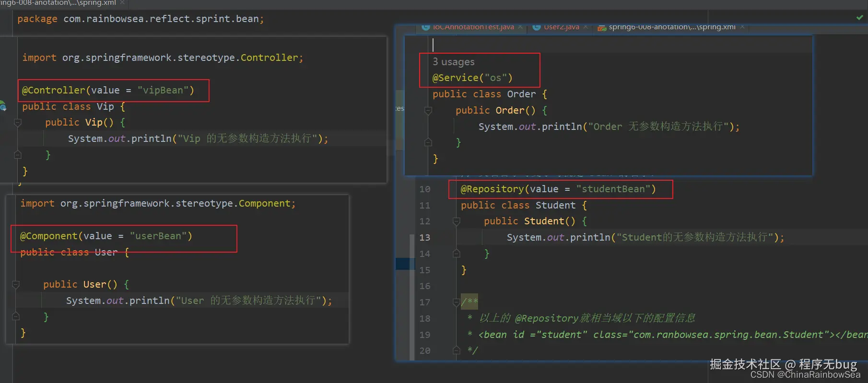Close the spring6-008-anotation spring.xml tab
This screenshot has height=383, width=868.
pyautogui.click(x=742, y=27)
